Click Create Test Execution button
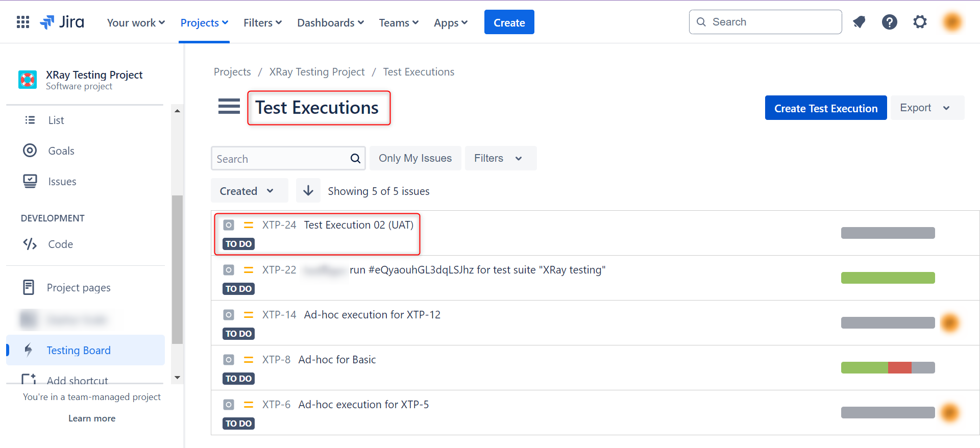 point(825,108)
